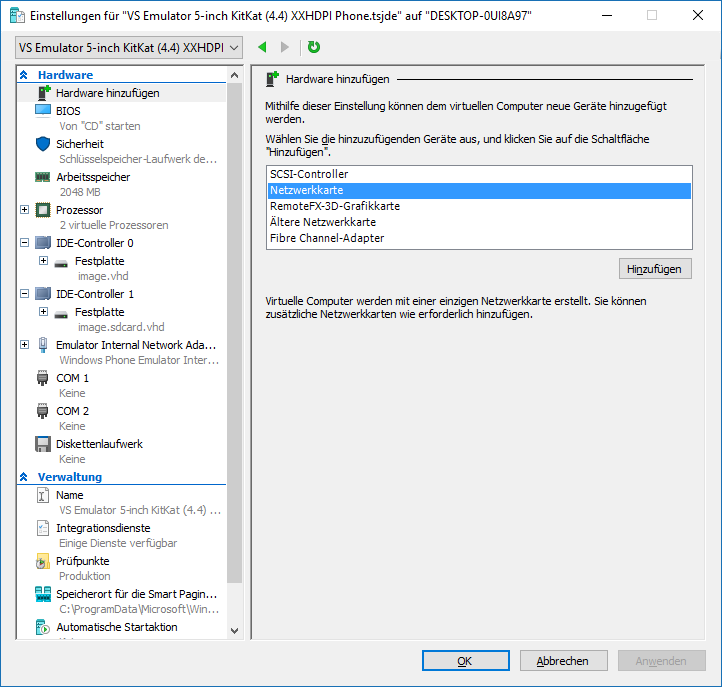Select SCSI-Controller in the device list
Screen dimensions: 722x687
tap(309, 174)
